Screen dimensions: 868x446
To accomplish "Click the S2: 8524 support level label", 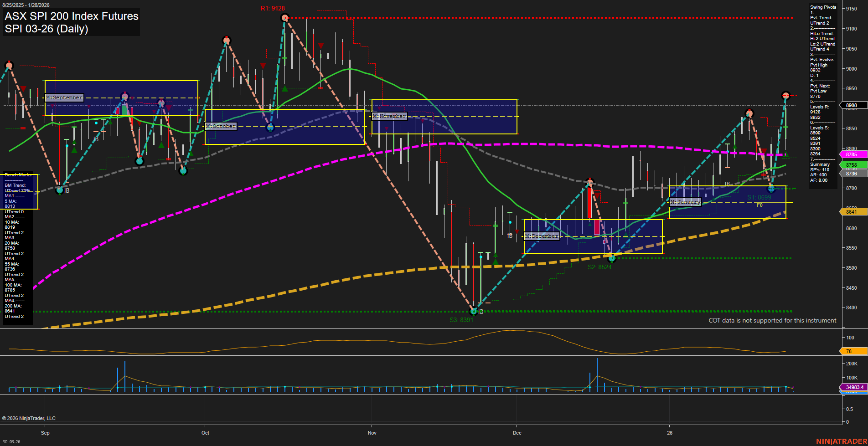I will [x=599, y=267].
